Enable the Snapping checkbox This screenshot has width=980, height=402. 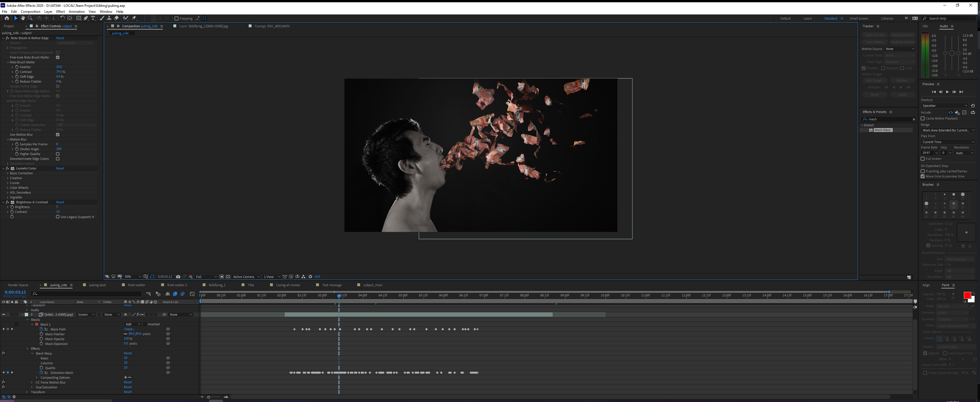click(176, 18)
